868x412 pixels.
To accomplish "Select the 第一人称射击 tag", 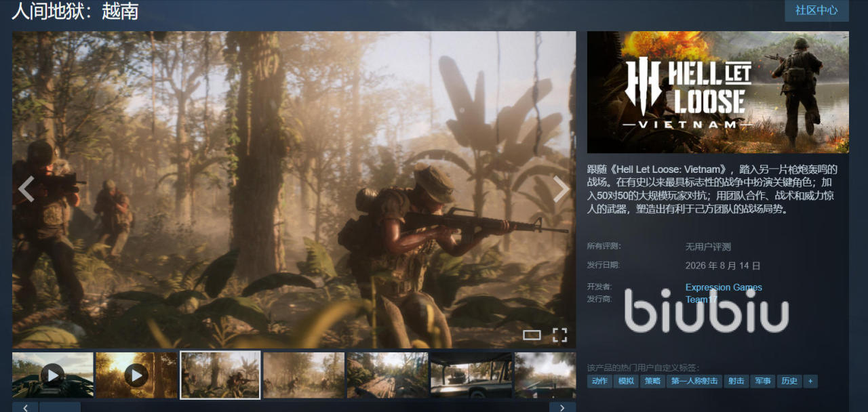I will pyautogui.click(x=694, y=382).
